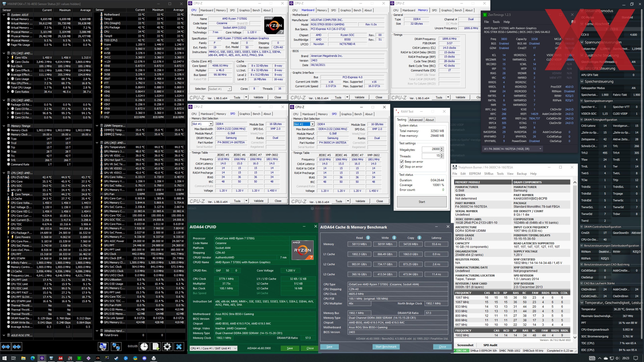The image size is (644, 362).
Task: Select the Graphics tab in CPU-Z Memory window
Action: click(x=446, y=10)
